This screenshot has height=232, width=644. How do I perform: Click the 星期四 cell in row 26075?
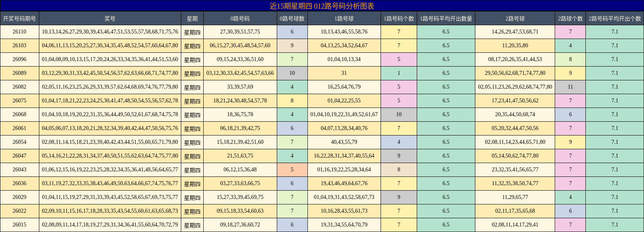tap(192, 101)
